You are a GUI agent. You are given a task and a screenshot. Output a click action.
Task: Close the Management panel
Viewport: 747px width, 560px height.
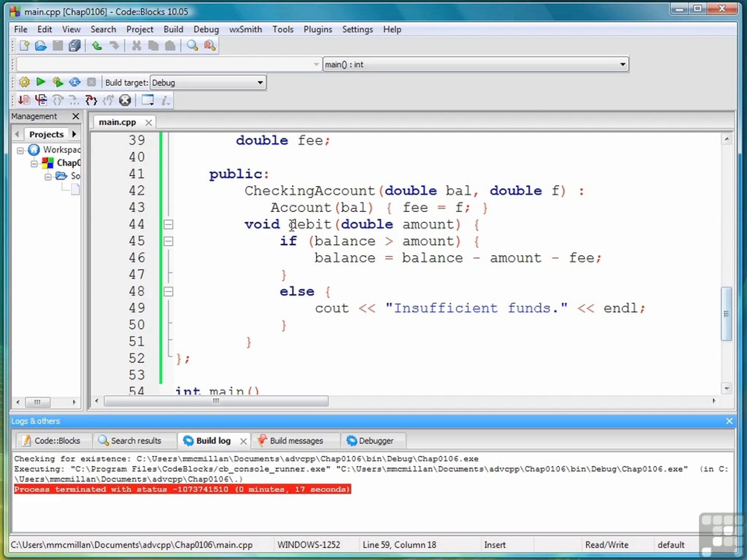pyautogui.click(x=76, y=116)
